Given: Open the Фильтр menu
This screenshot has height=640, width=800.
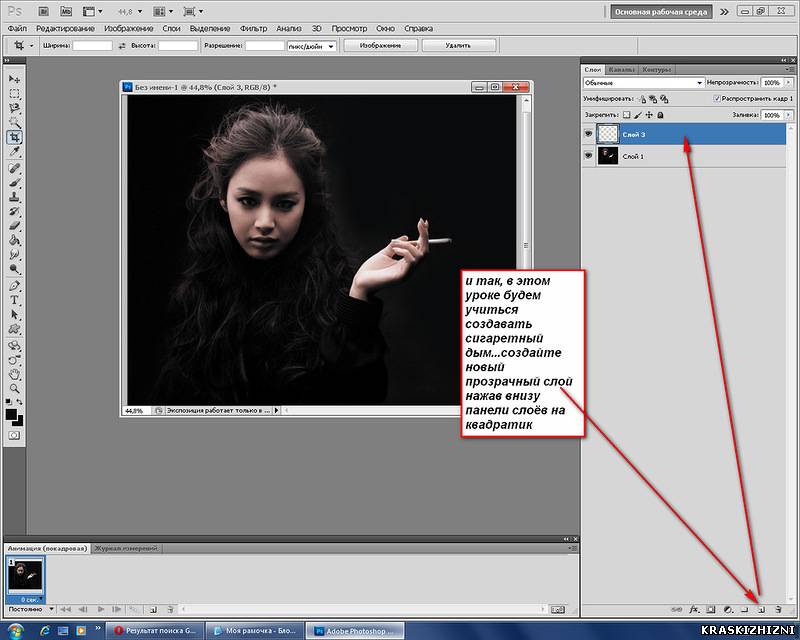Looking at the screenshot, I should [x=254, y=29].
